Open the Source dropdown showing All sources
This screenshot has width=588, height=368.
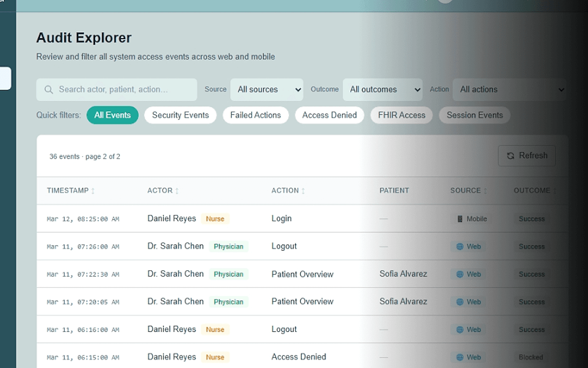(266, 90)
